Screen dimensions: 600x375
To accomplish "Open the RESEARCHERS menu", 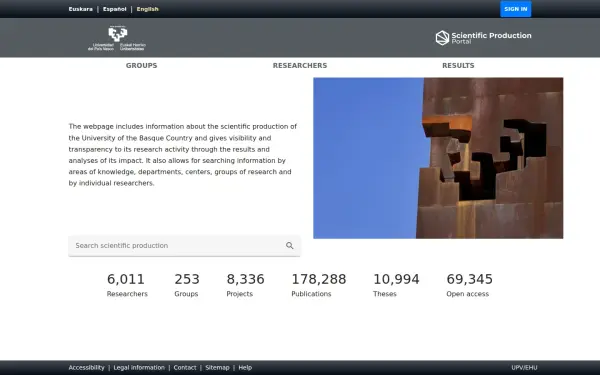I will coord(300,65).
